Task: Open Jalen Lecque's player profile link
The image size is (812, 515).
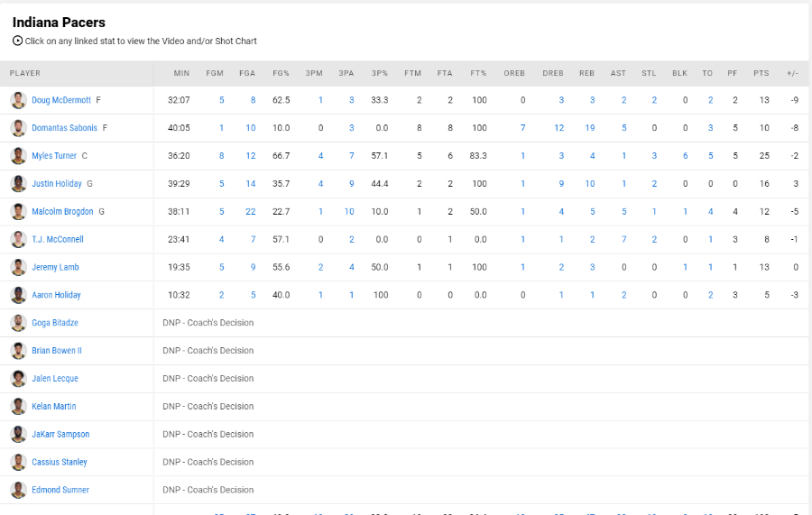Action: pos(55,379)
